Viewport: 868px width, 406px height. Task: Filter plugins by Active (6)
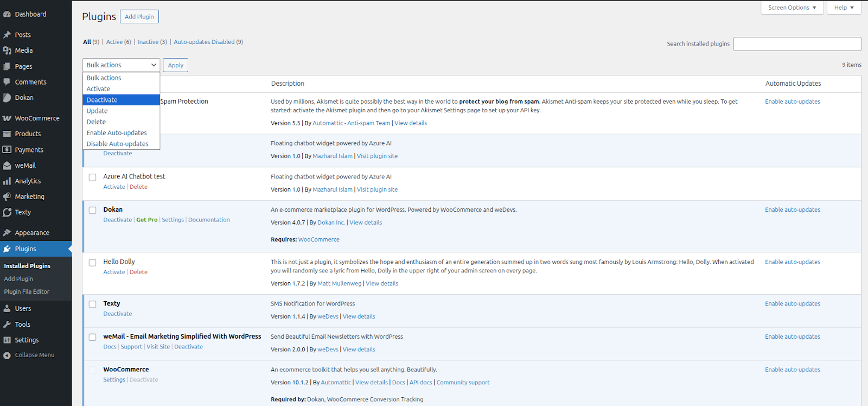click(118, 42)
